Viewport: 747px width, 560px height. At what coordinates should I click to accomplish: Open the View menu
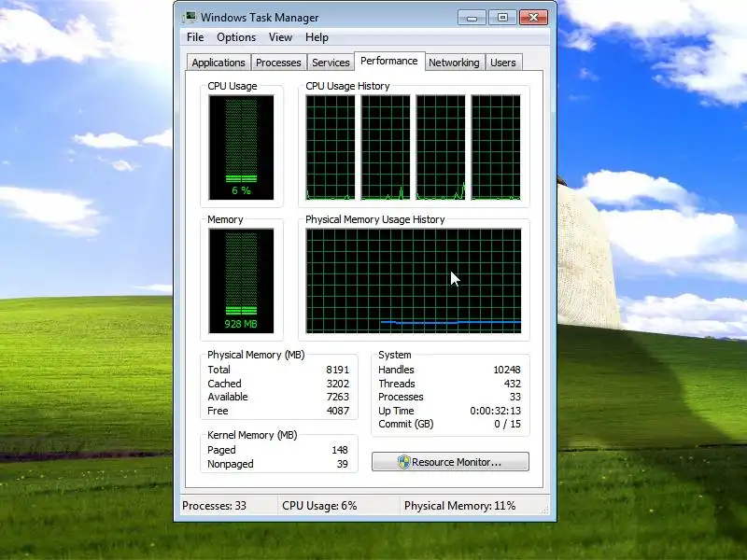(280, 37)
